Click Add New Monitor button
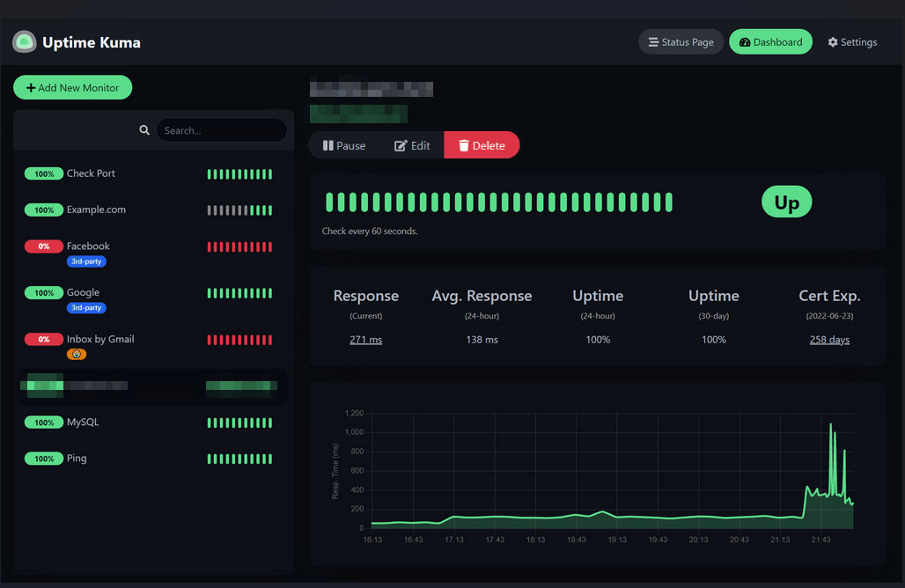This screenshot has width=905, height=588. (x=73, y=88)
